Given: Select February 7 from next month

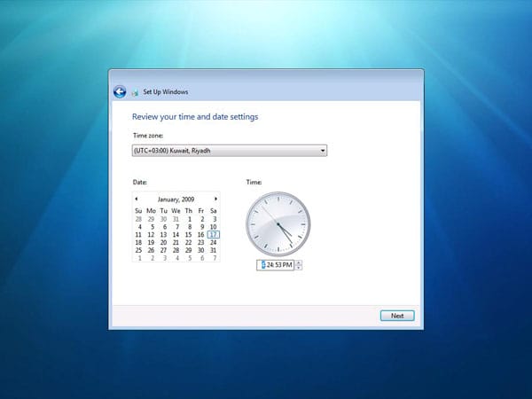Looking at the screenshot, I should (214, 258).
